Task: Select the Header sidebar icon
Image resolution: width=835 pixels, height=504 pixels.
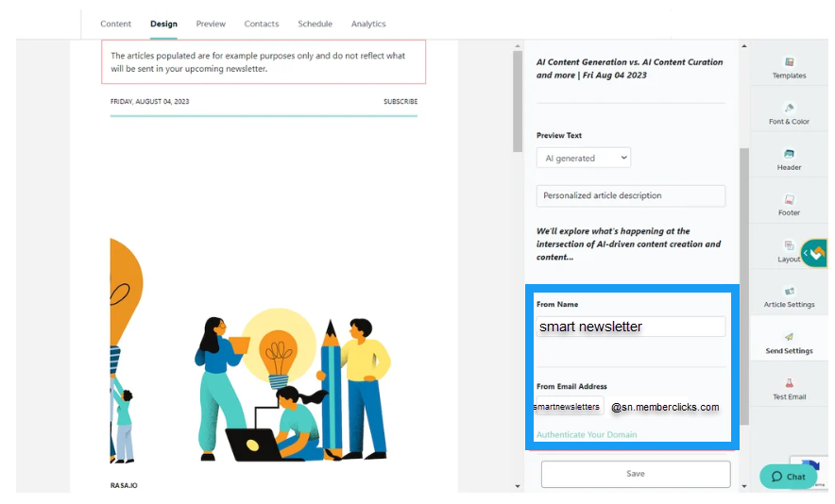Action: pyautogui.click(x=789, y=154)
